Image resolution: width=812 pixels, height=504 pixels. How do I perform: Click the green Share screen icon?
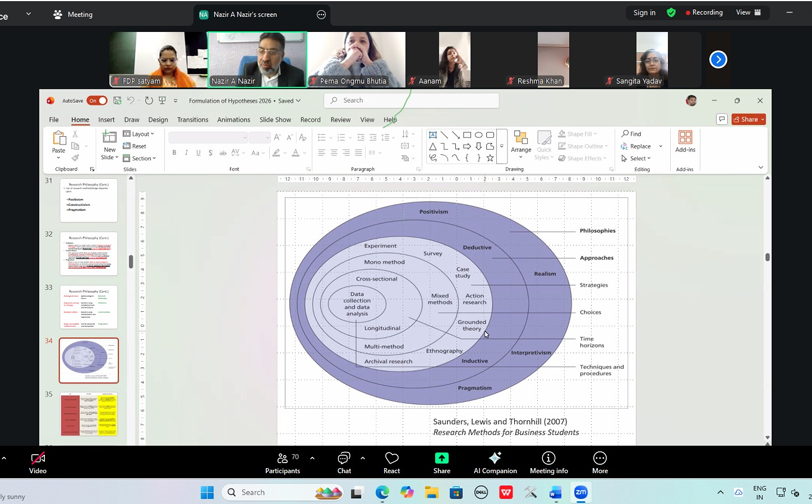tap(441, 461)
